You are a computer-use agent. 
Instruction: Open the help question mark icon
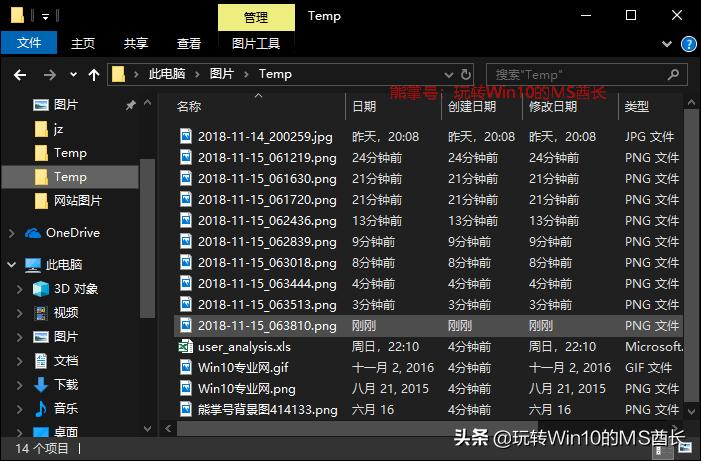pos(688,44)
